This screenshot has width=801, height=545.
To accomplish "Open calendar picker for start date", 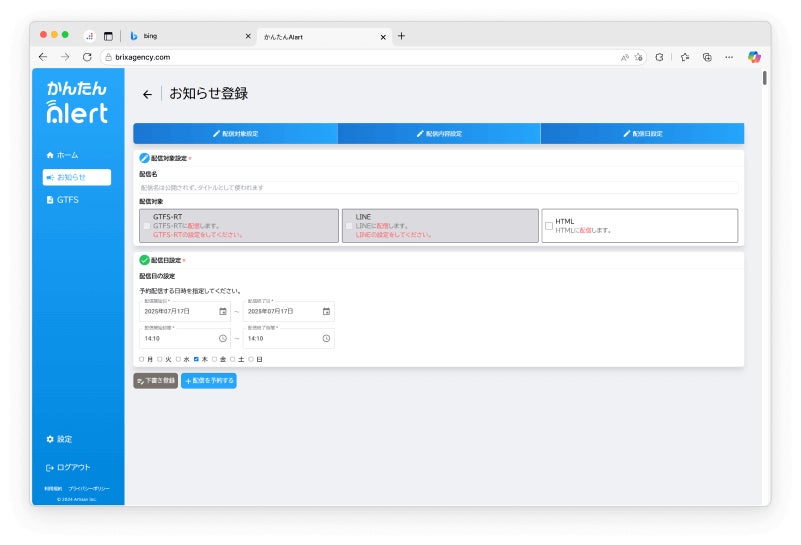I will 223,312.
